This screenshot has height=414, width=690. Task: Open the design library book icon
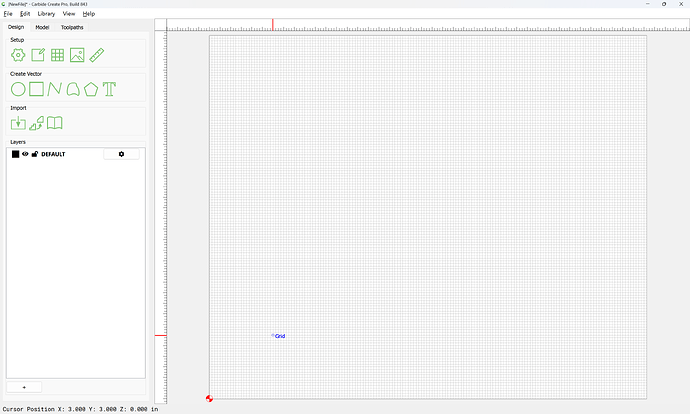click(x=55, y=123)
